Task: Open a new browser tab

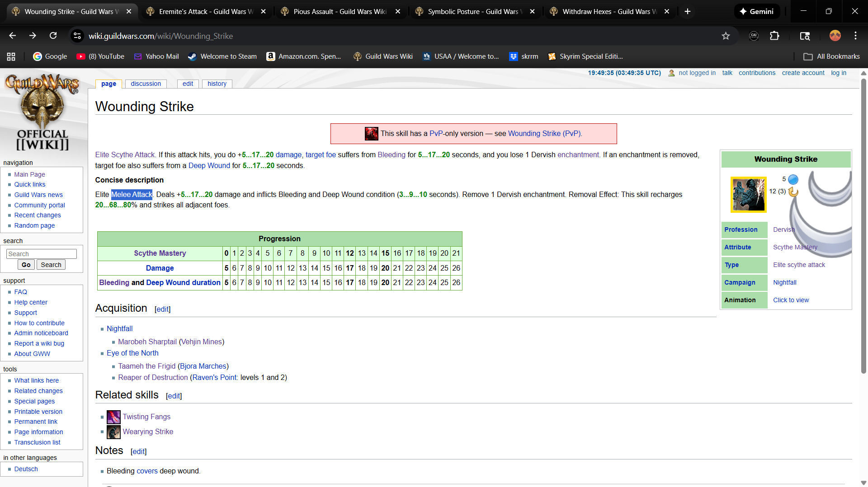Action: [x=688, y=11]
